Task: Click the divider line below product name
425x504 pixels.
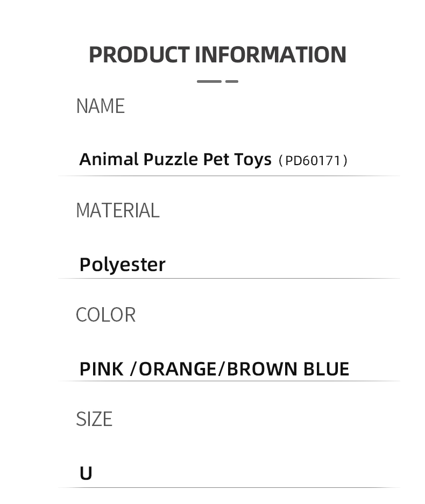Action: (x=229, y=176)
